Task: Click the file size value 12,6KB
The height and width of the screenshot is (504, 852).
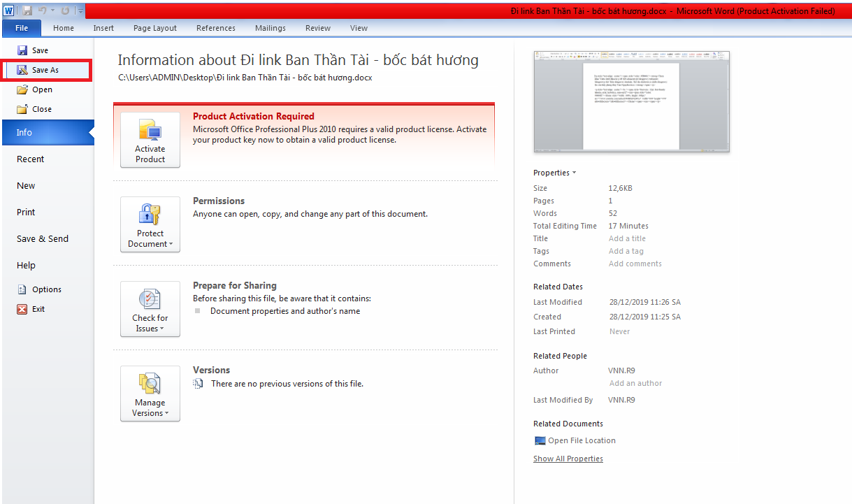Action: point(621,188)
